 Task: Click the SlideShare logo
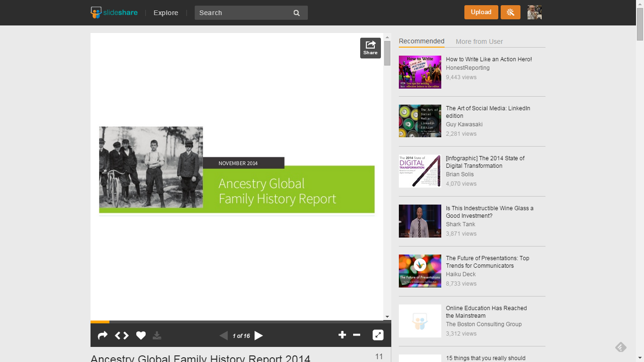point(114,12)
